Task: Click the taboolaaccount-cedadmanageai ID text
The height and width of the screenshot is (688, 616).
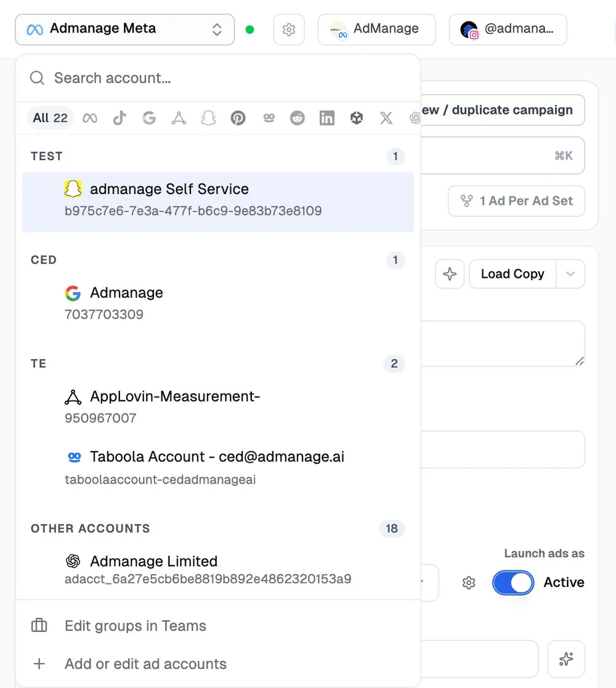Action: pos(160,480)
